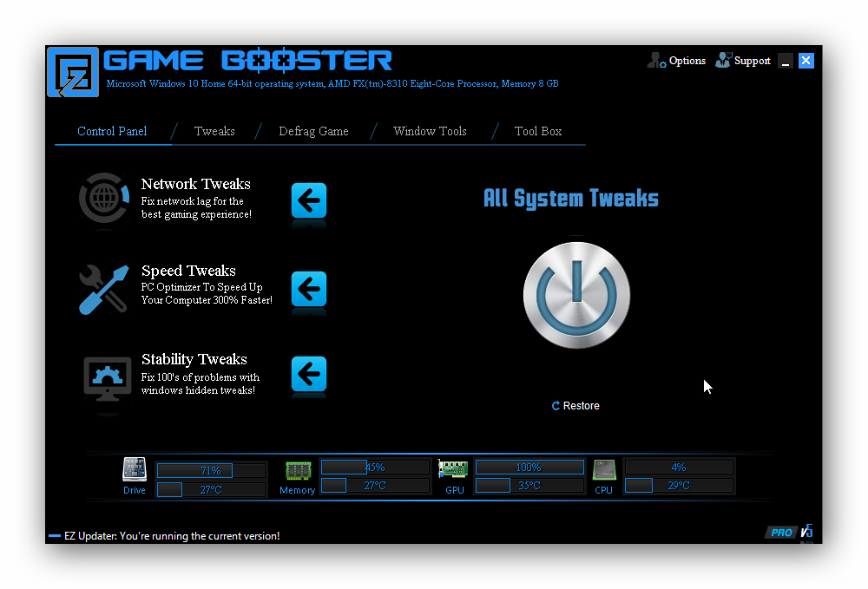This screenshot has width=868, height=589.
Task: Click the GPU card icon
Action: pyautogui.click(x=453, y=470)
